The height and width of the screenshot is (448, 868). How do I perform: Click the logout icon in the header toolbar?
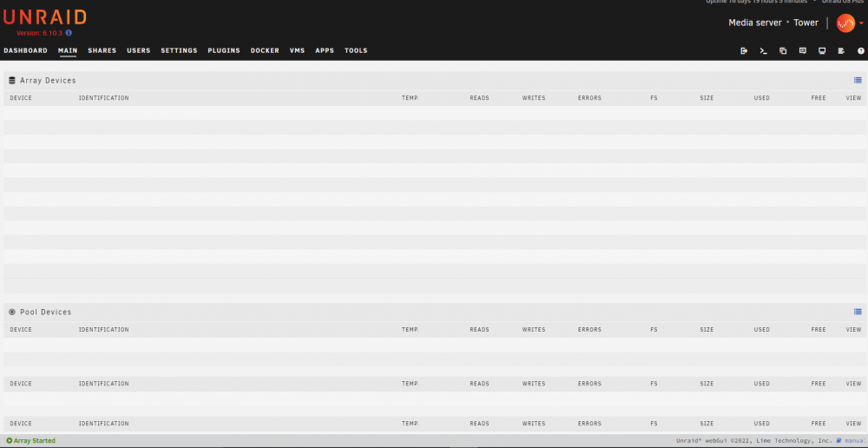pos(744,51)
